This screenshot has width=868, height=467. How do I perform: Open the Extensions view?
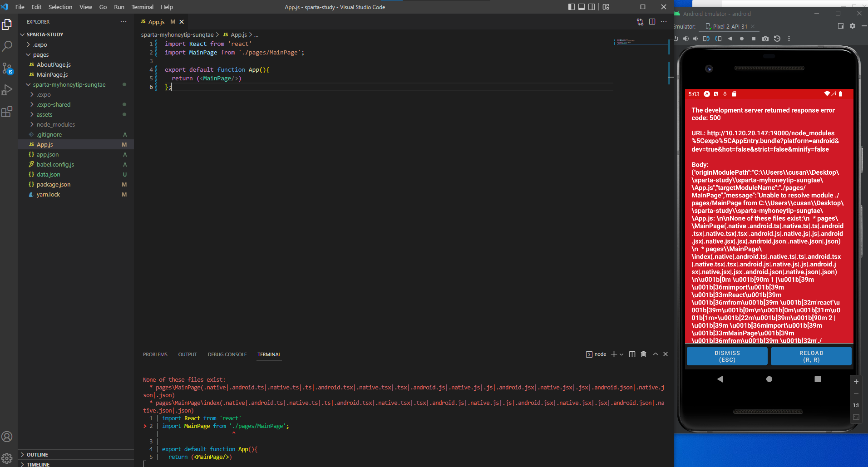pyautogui.click(x=7, y=112)
